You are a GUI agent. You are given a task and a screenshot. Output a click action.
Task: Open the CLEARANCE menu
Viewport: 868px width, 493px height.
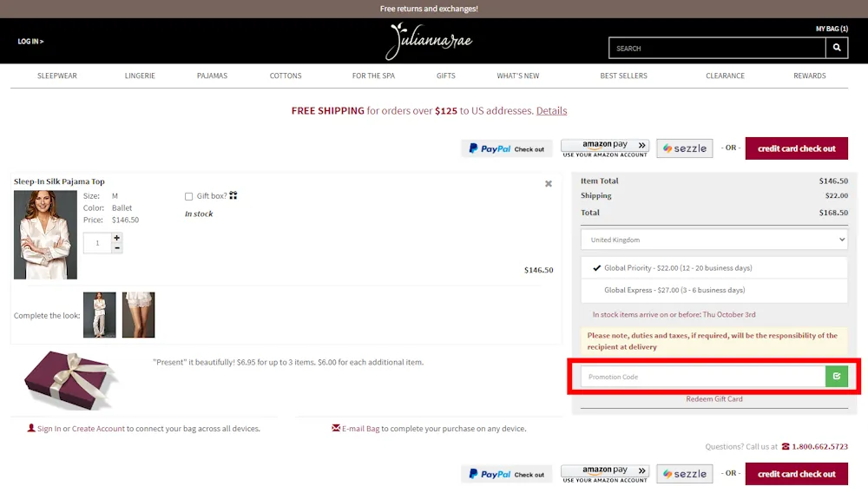(725, 76)
